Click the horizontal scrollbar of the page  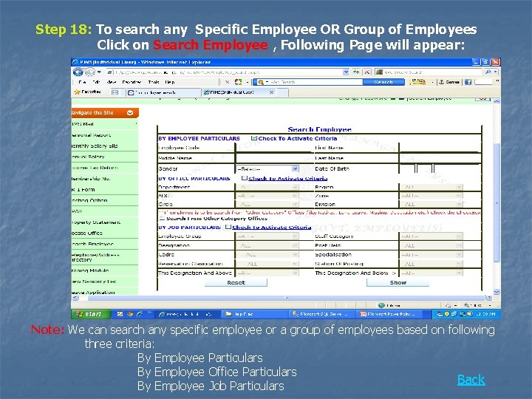[287, 298]
